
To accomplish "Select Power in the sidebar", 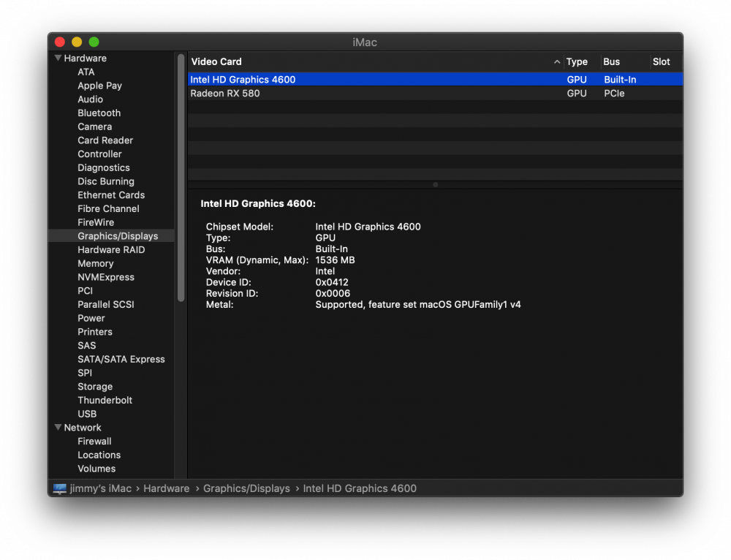I will (91, 318).
